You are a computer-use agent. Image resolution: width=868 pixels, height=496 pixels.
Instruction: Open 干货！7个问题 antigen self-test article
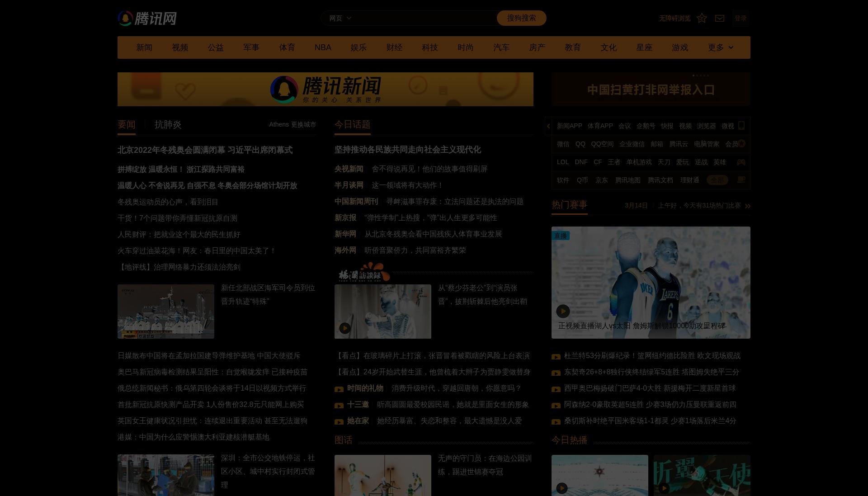click(177, 218)
